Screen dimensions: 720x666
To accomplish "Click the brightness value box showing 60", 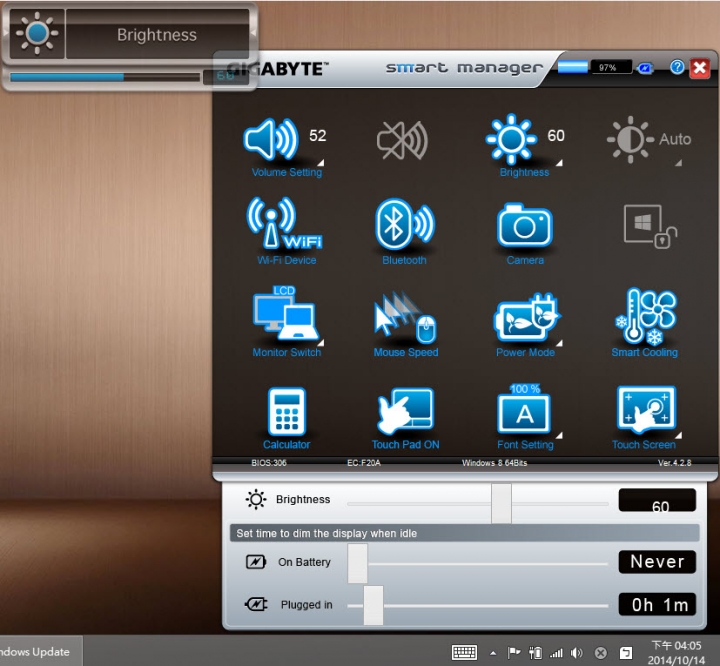I will pos(657,500).
